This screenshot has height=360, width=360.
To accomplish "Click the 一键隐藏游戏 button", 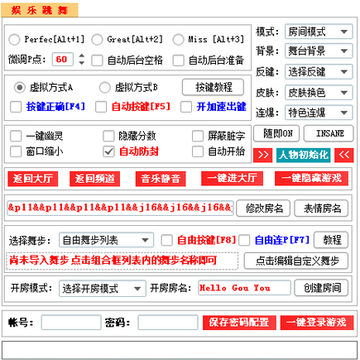I will (312, 179).
